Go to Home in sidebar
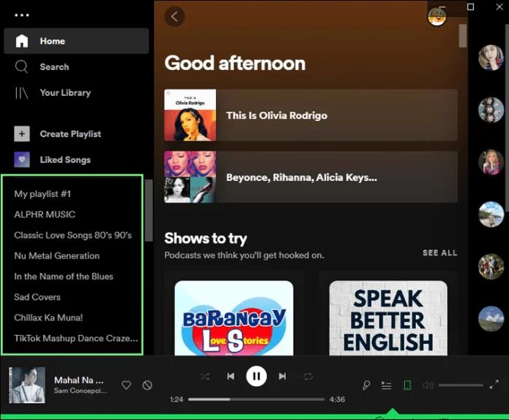The height and width of the screenshot is (420, 509). click(x=76, y=41)
